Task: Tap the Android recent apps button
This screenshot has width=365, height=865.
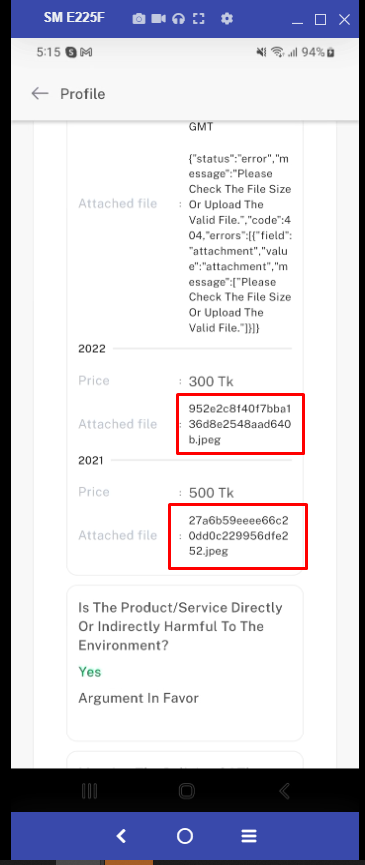Action: click(89, 791)
